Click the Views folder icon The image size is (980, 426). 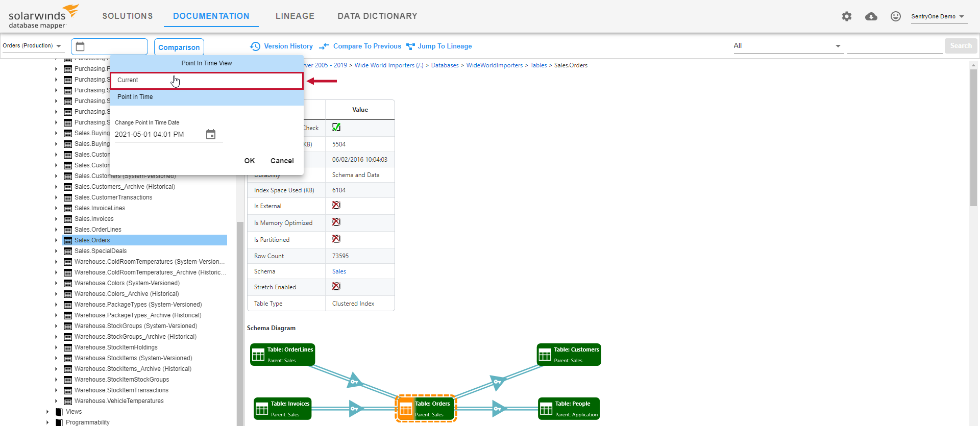pos(59,412)
